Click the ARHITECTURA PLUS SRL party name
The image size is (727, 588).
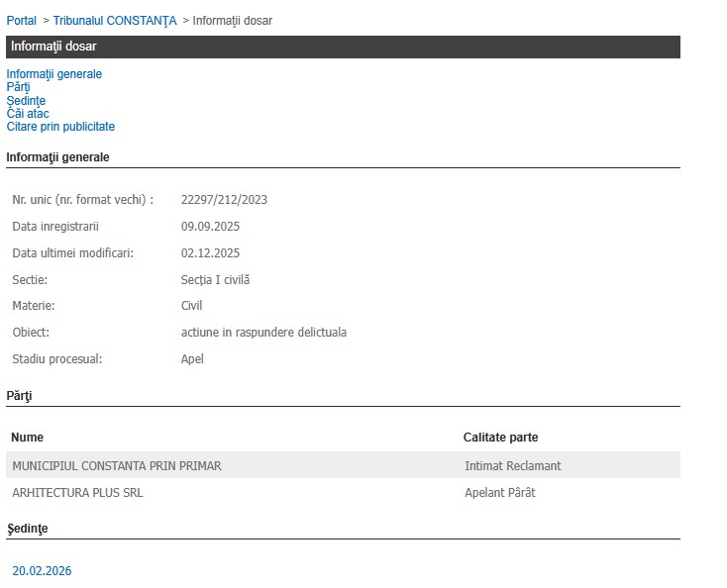tap(77, 493)
